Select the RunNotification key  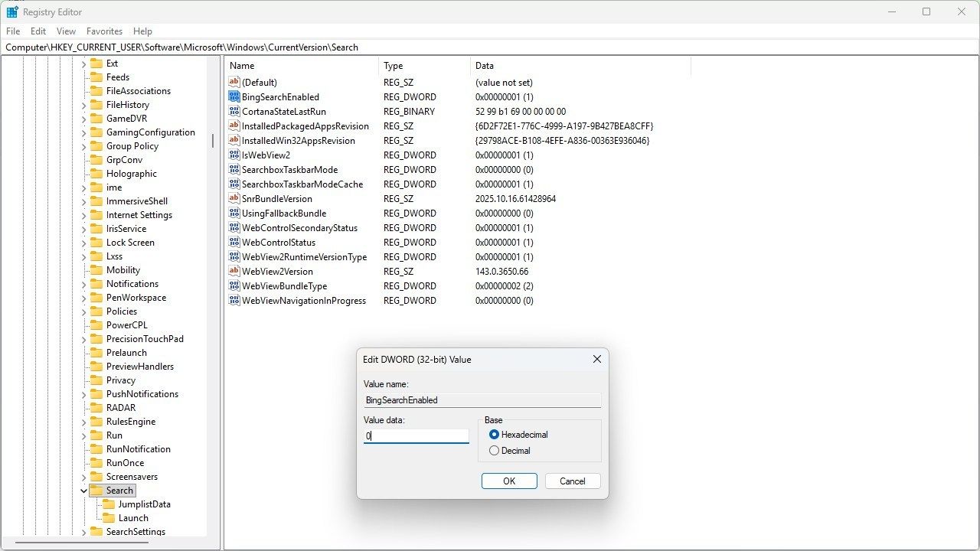point(139,449)
